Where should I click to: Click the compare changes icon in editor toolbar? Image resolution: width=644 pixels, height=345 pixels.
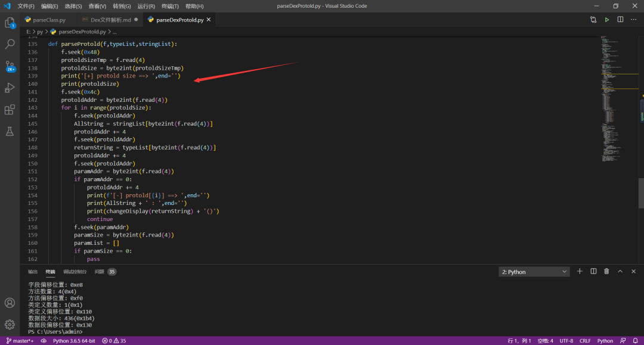593,20
